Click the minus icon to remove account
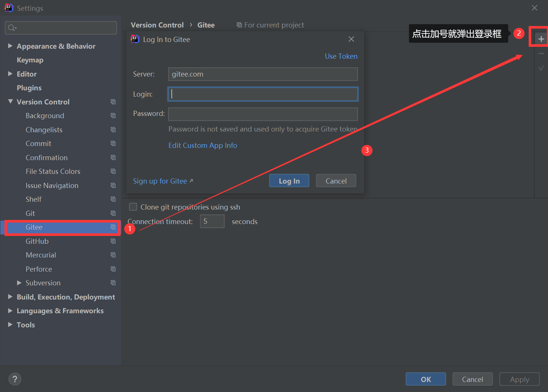This screenshot has height=392, width=548. click(541, 54)
